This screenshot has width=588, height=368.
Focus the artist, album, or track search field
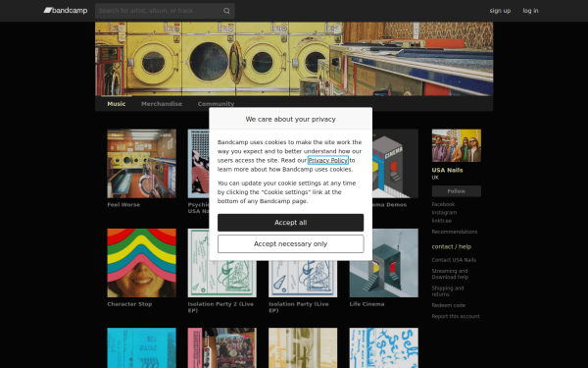(x=165, y=11)
